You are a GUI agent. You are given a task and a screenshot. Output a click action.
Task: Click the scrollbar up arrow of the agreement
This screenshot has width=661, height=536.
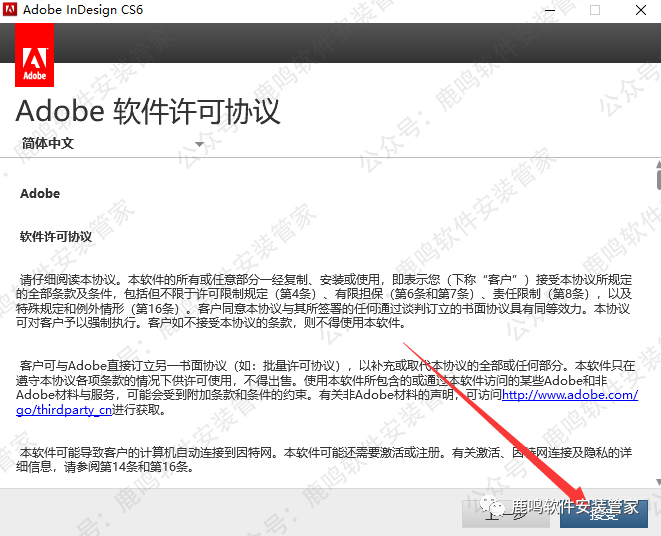click(x=657, y=162)
